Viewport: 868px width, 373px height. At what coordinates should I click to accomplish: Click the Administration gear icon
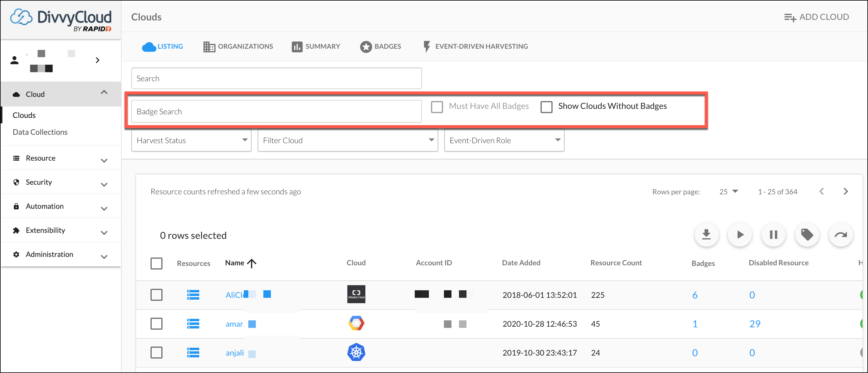click(x=16, y=254)
